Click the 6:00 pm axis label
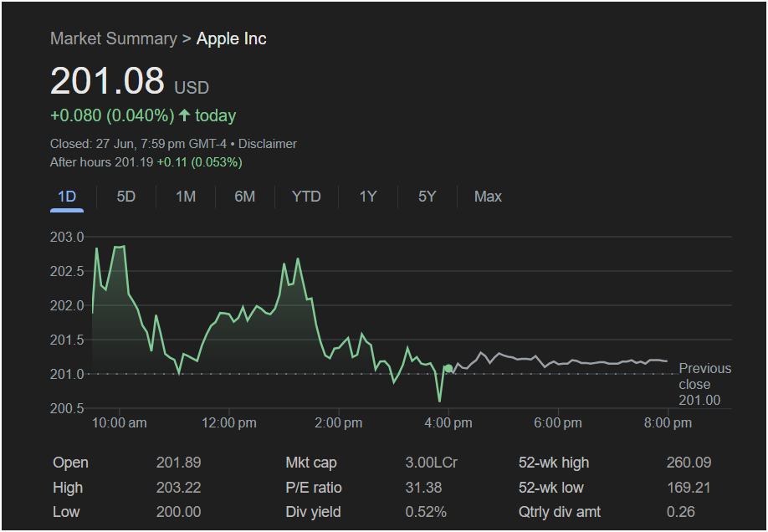Image resolution: width=768 pixels, height=532 pixels. pyautogui.click(x=558, y=423)
